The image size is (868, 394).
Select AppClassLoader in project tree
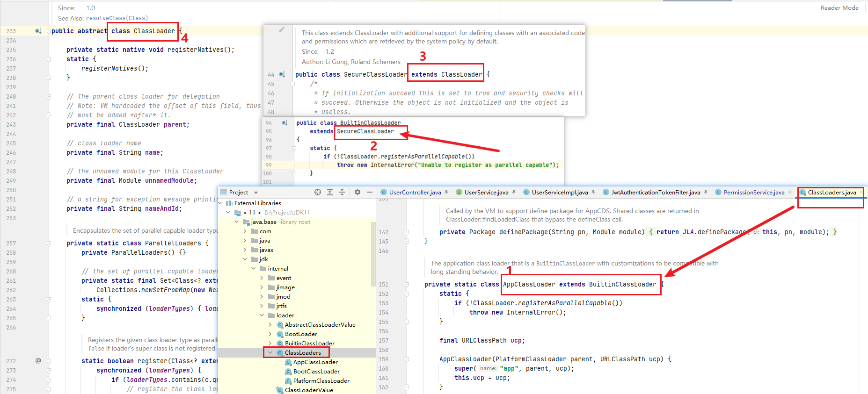click(315, 362)
